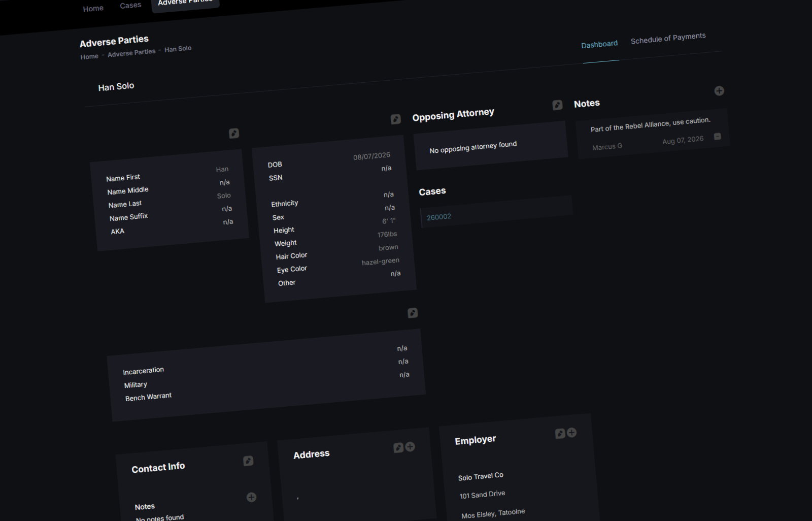Screen dimensions: 812x521
Task: Select the date of birth 08/07/2026
Action: [371, 156]
